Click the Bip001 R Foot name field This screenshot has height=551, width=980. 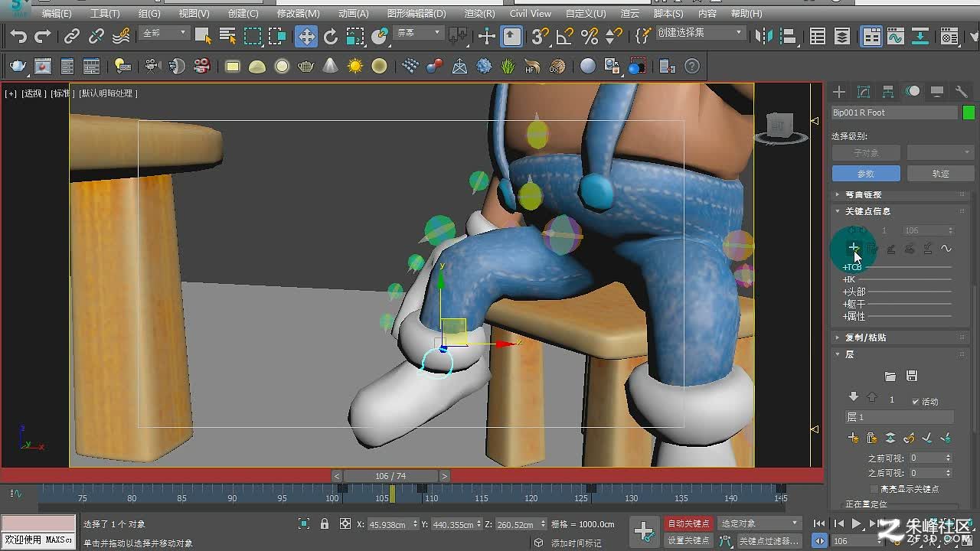click(x=894, y=112)
